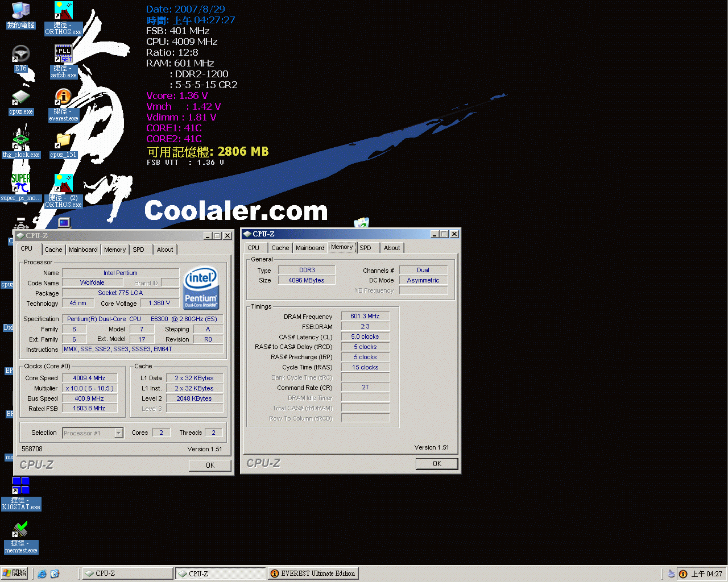Launch the top ORTHOS.exe shortcut

[x=64, y=18]
